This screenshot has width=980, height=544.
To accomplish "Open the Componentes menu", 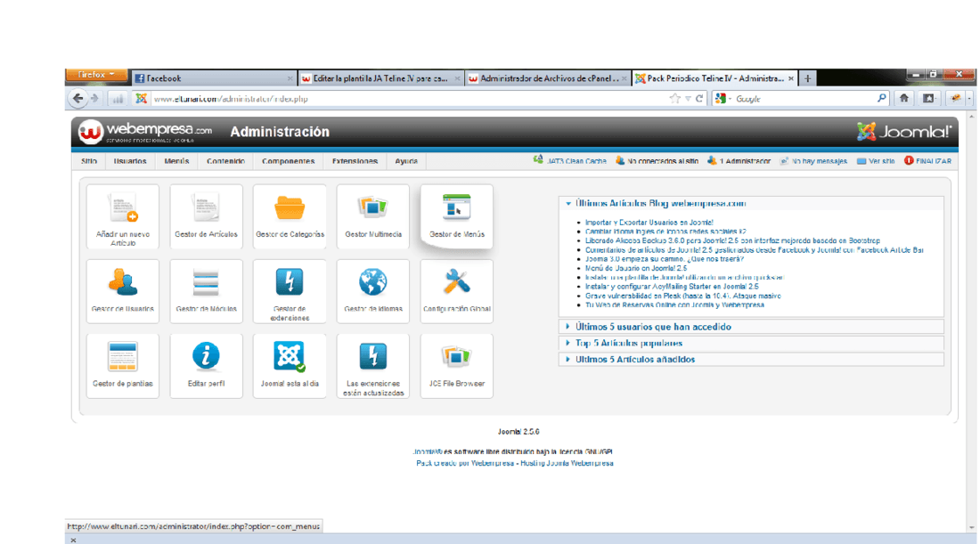I will (288, 161).
